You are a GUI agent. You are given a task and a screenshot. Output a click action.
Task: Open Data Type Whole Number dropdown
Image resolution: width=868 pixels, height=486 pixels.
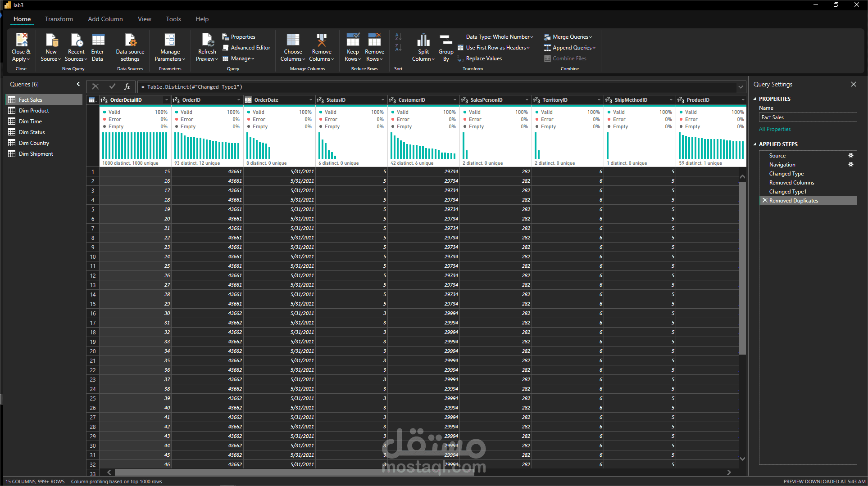[x=499, y=37]
